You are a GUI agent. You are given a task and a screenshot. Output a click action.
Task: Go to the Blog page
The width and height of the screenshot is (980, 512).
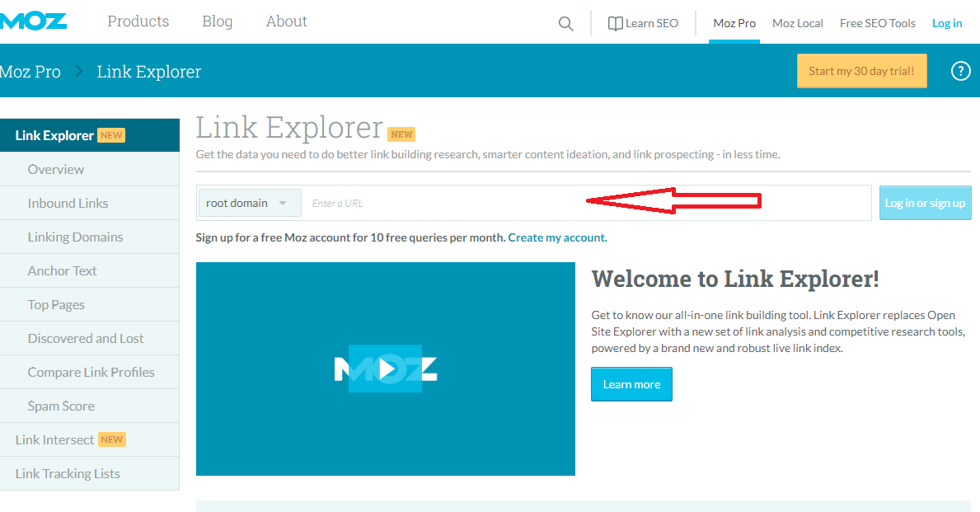pos(218,21)
